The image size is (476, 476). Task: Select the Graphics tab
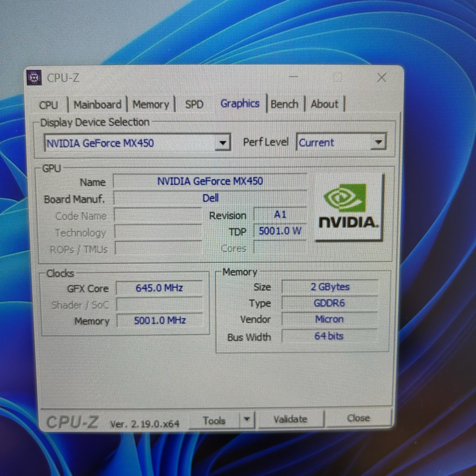click(x=240, y=103)
